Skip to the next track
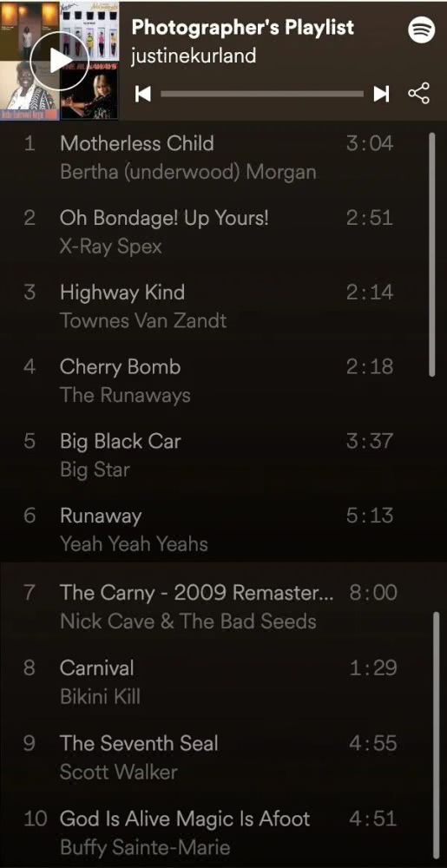Image resolution: width=447 pixels, height=868 pixels. point(381,94)
